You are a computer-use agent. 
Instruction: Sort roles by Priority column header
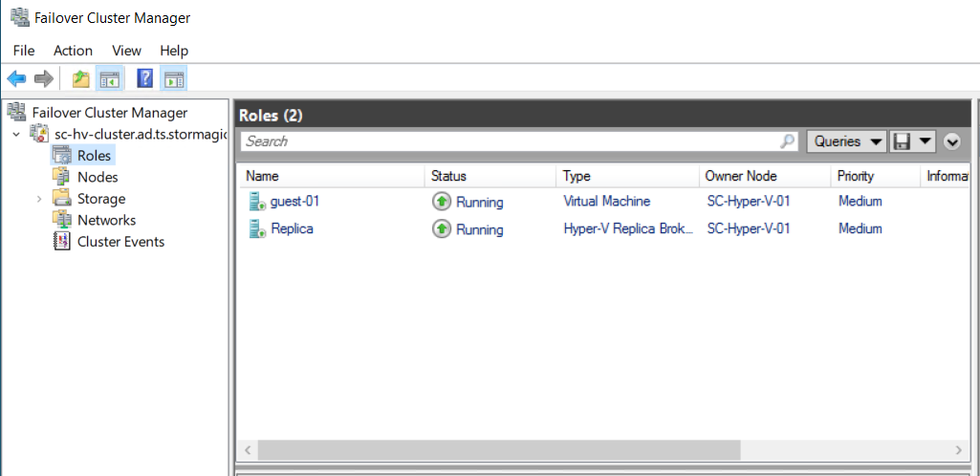click(x=876, y=176)
